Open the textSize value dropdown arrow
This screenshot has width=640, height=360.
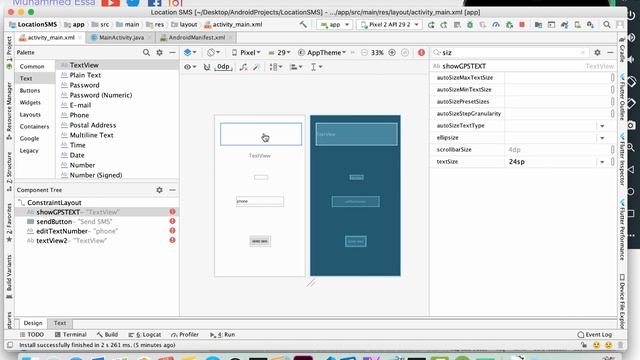(x=602, y=162)
